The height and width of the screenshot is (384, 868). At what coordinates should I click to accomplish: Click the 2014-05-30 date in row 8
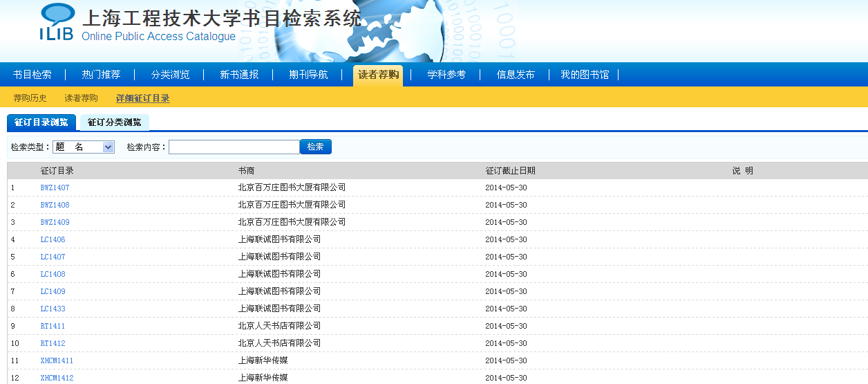pos(506,309)
